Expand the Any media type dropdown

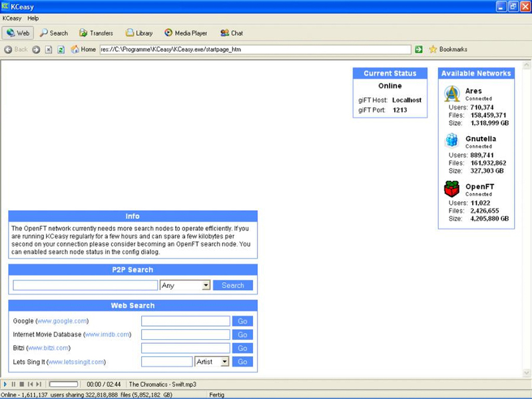tap(206, 285)
